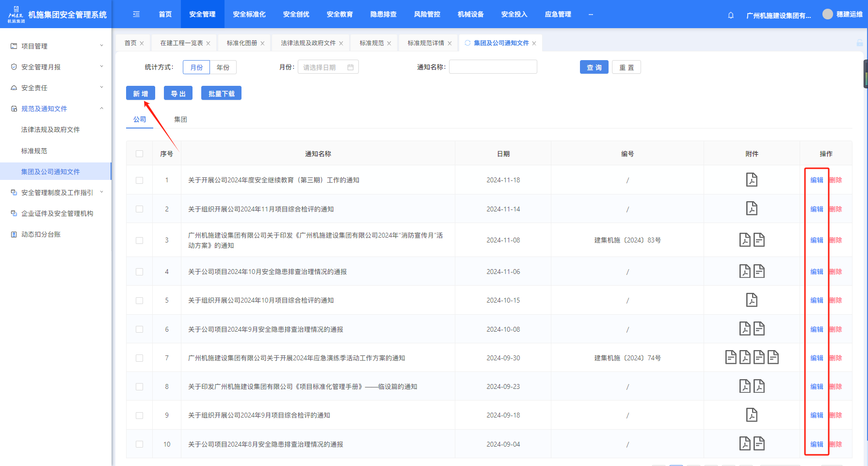The image size is (868, 466).
Task: Open PDF attachment for notice row 1
Action: [751, 180]
